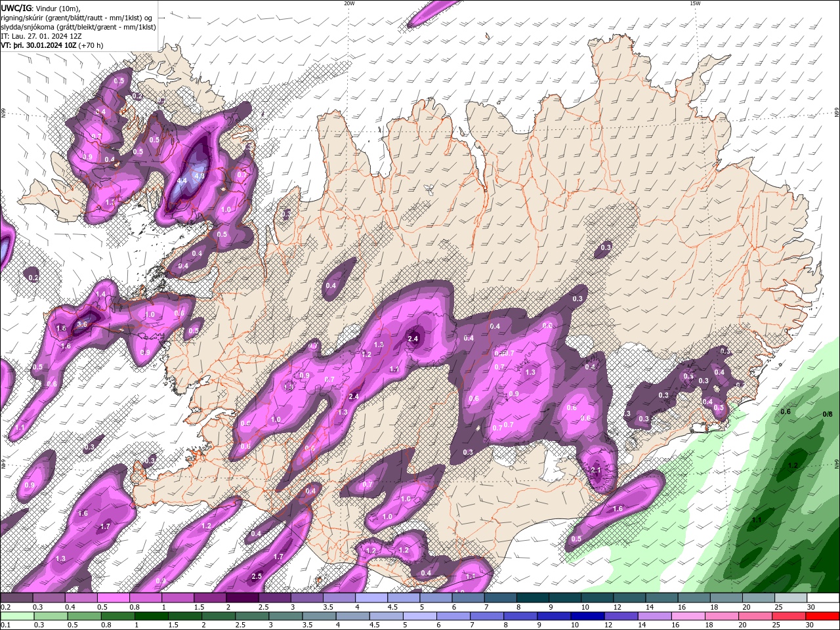Click the '20W' longitude label at the top
The height and width of the screenshot is (630, 840).
(x=349, y=3)
